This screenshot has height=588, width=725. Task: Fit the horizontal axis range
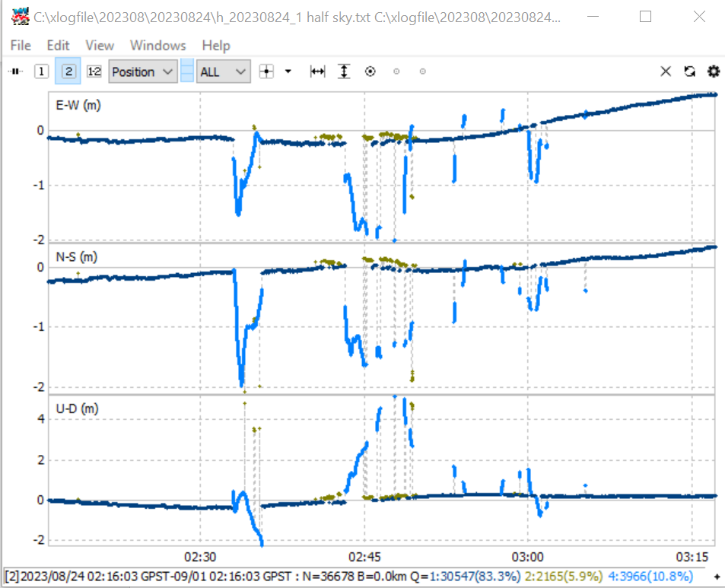point(318,72)
